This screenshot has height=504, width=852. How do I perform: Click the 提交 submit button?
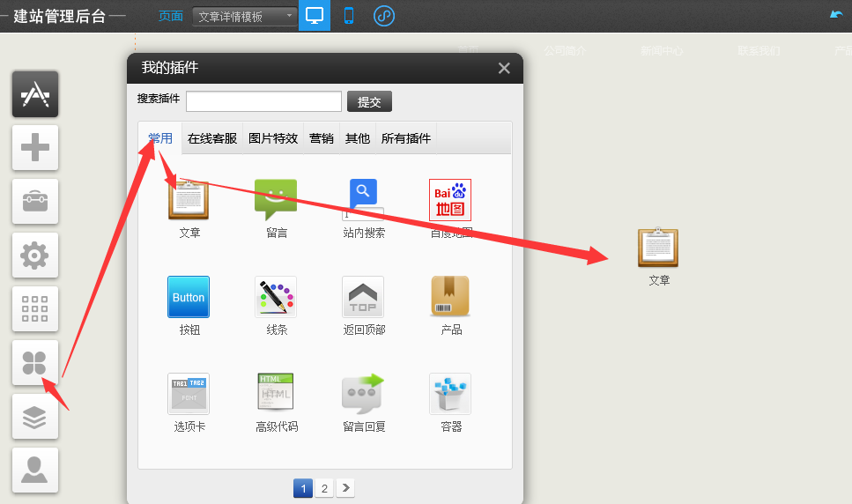(369, 101)
